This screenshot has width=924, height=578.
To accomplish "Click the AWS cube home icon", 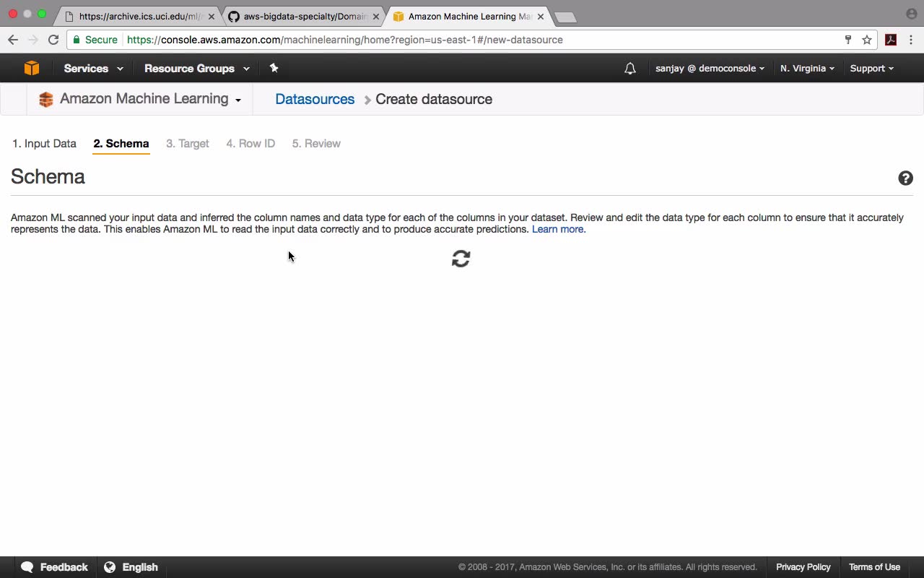I will (31, 68).
